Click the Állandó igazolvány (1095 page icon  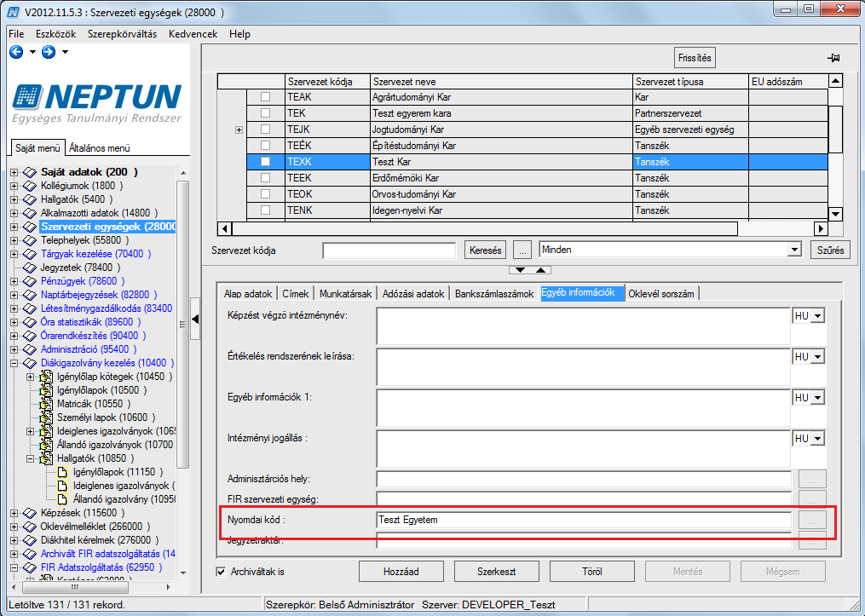63,499
